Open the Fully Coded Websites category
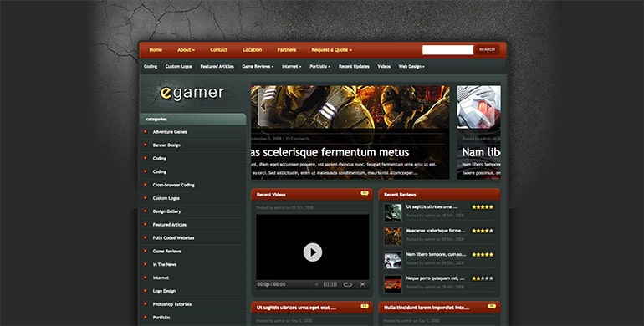The width and height of the screenshot is (644, 326). pyautogui.click(x=174, y=237)
